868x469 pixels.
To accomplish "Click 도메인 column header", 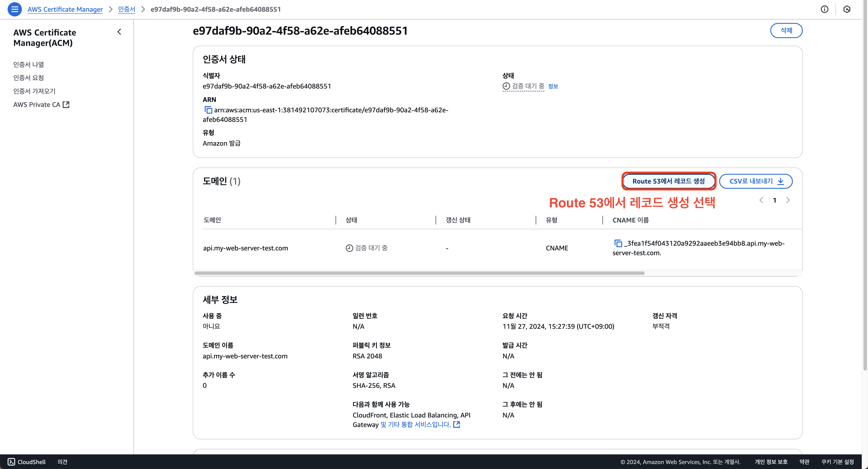I will pos(212,220).
